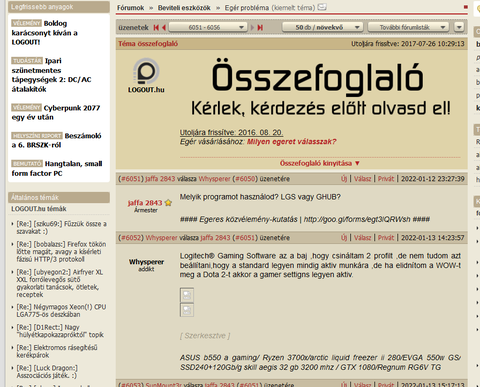Click the BEMUTATÓ tag before Hangtalan
This screenshot has width=480, height=387.
[x=27, y=164]
